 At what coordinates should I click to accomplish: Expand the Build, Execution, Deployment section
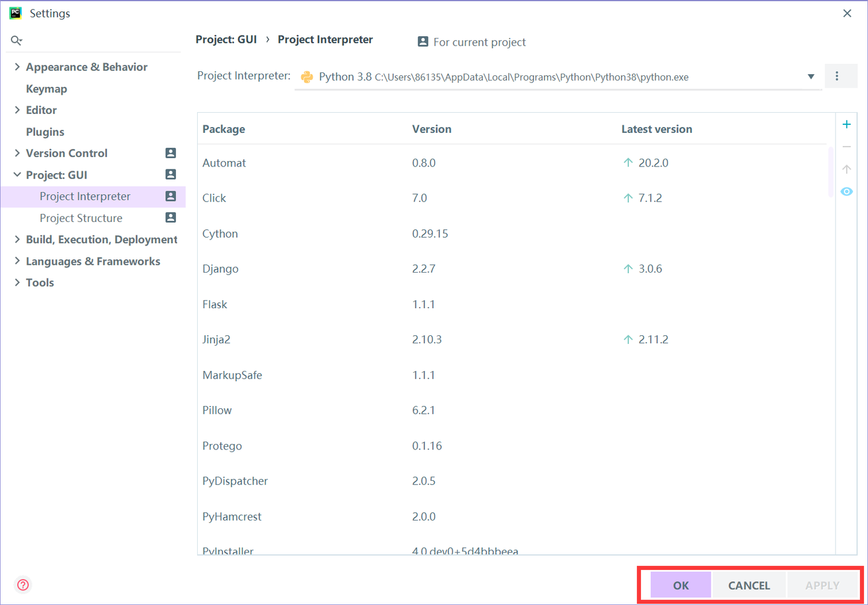coord(17,239)
